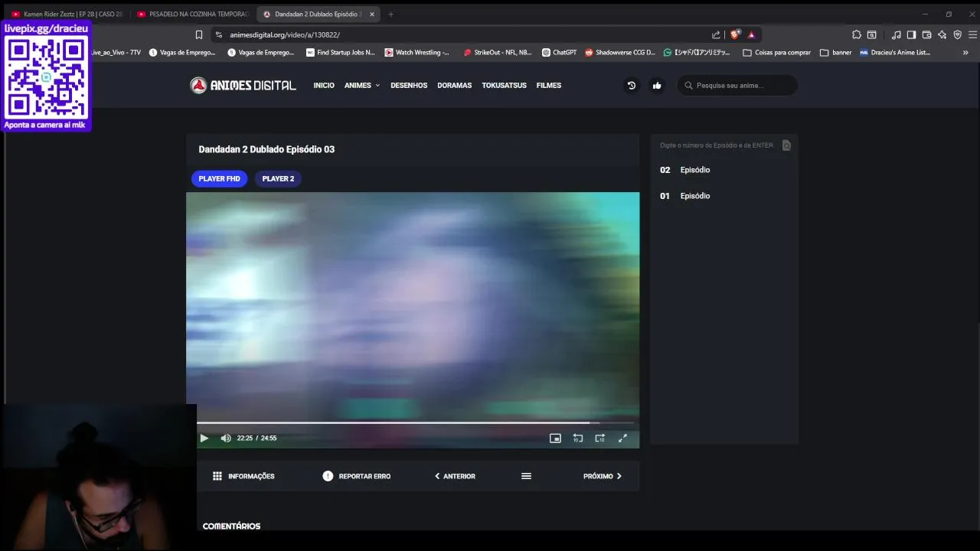Open Leo AI sparkle icon
The width and height of the screenshot is (980, 551).
[942, 34]
